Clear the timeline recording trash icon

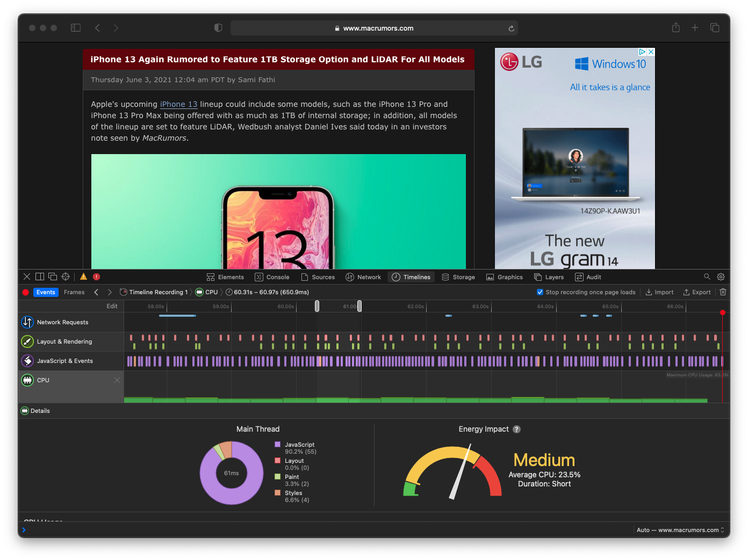(x=723, y=292)
